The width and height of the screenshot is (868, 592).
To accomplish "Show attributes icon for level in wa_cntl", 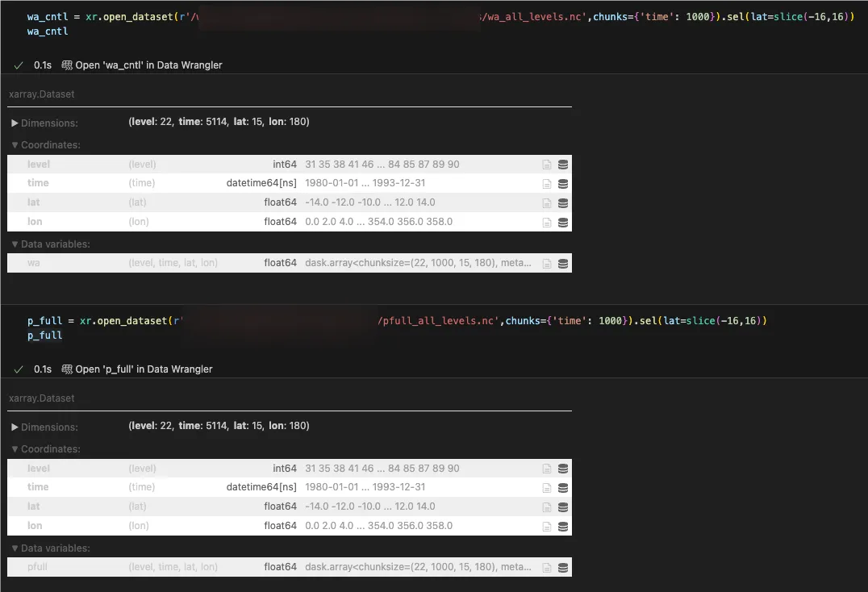I will coord(546,165).
